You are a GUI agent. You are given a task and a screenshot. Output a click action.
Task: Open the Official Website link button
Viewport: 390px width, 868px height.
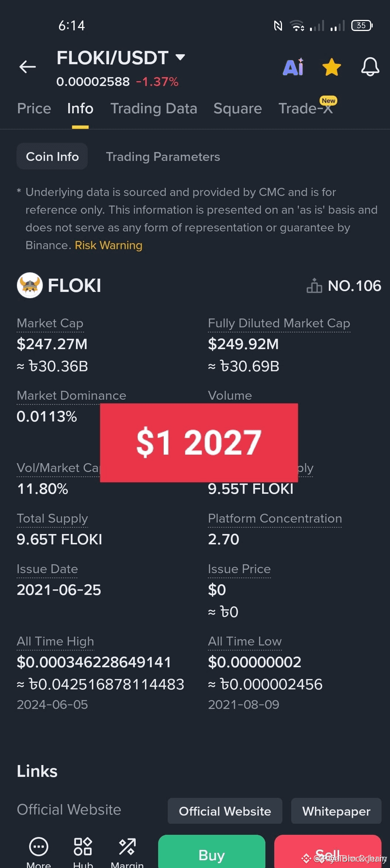click(225, 811)
